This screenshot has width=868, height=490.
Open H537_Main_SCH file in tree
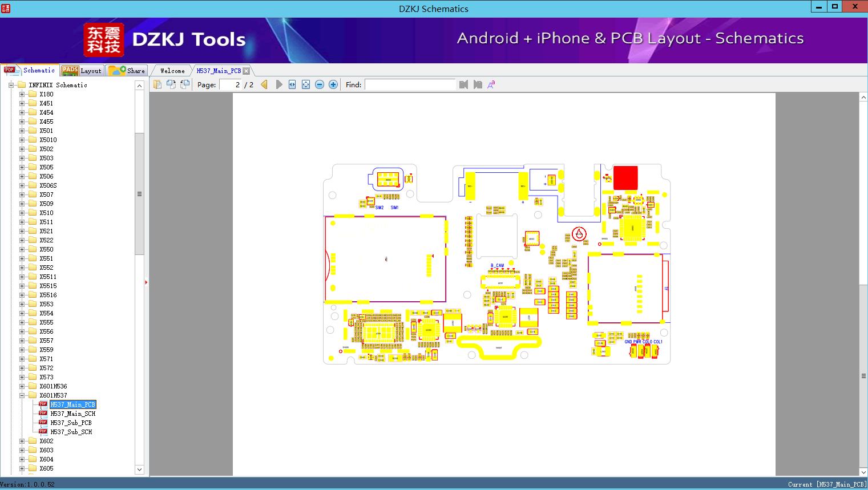click(x=73, y=414)
